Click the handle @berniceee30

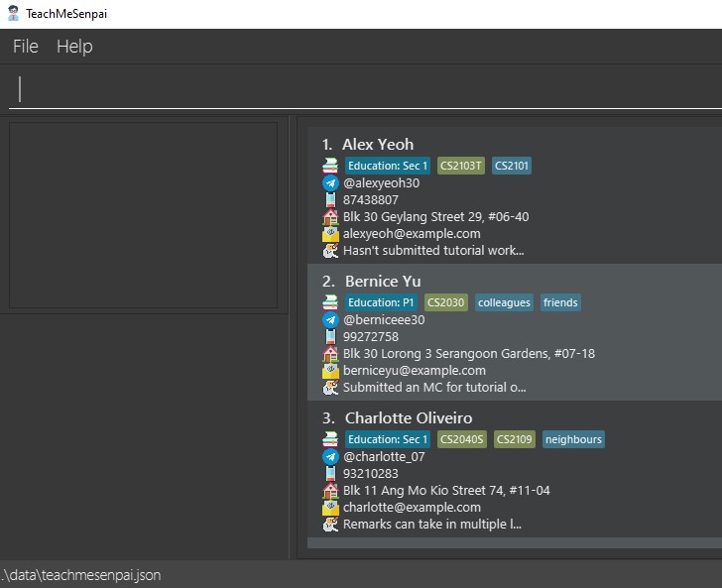point(384,320)
